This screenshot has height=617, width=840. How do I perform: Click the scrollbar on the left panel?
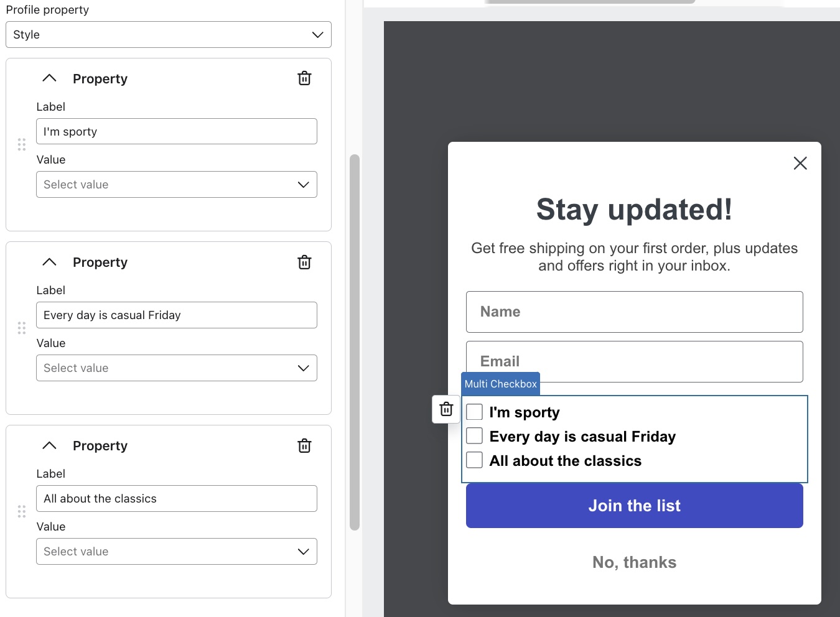(354, 342)
